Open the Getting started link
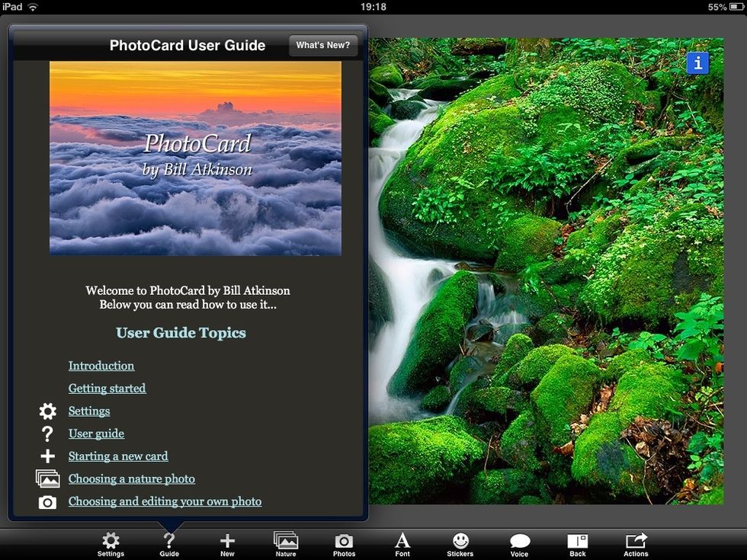 pos(107,389)
